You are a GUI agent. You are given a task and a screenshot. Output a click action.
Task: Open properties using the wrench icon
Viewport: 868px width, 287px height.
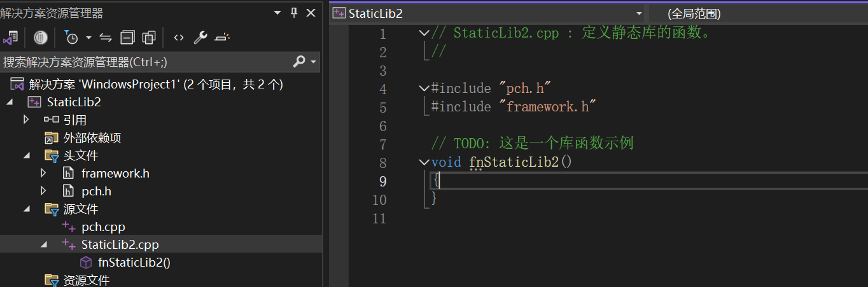(200, 38)
